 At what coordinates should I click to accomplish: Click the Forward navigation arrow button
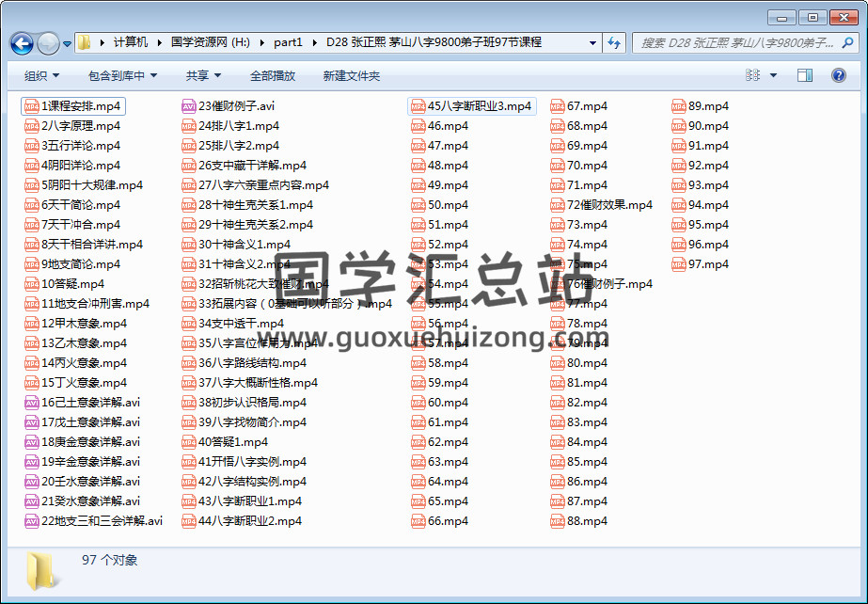coord(48,43)
